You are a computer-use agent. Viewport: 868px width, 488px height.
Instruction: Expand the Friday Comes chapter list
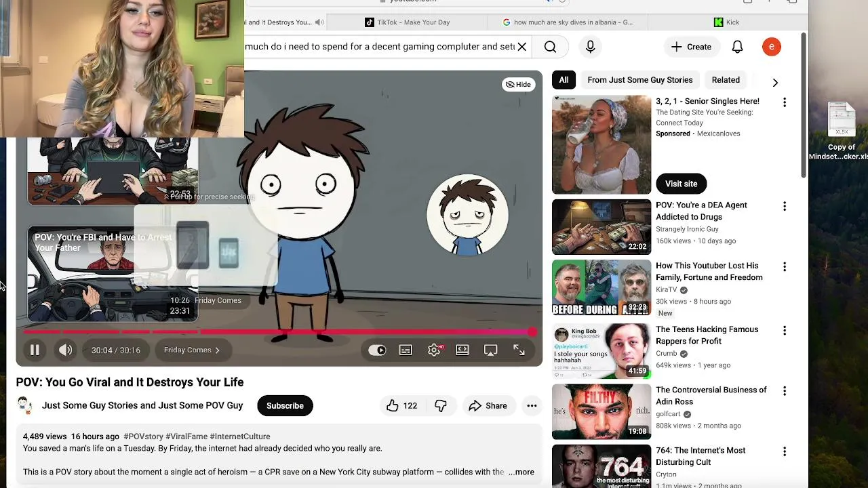point(192,350)
